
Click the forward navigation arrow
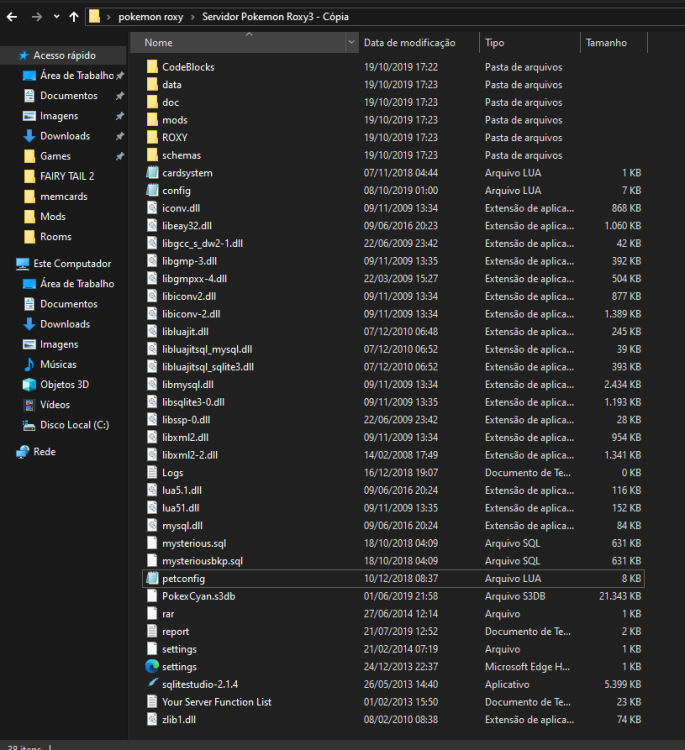pos(37,17)
